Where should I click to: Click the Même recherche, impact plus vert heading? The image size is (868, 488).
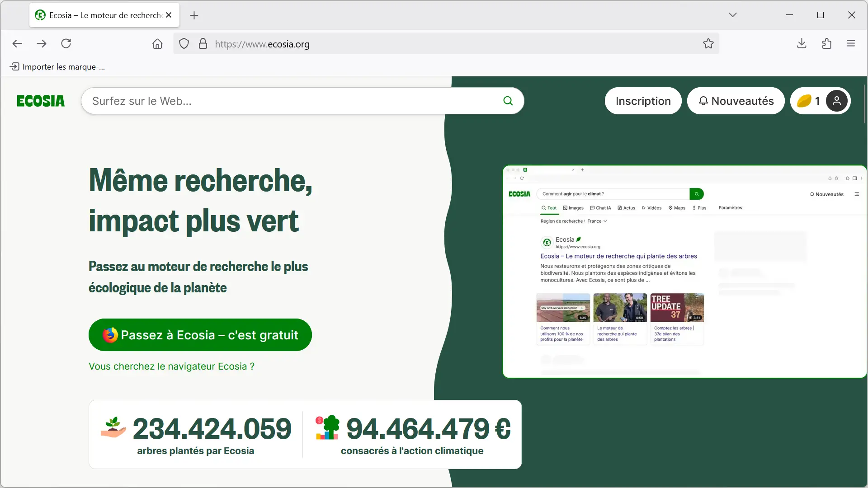pos(200,200)
